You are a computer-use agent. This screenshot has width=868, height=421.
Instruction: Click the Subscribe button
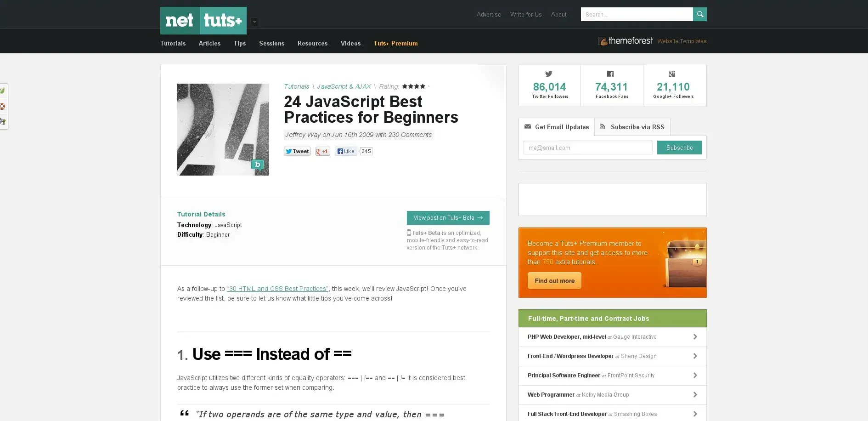click(679, 148)
